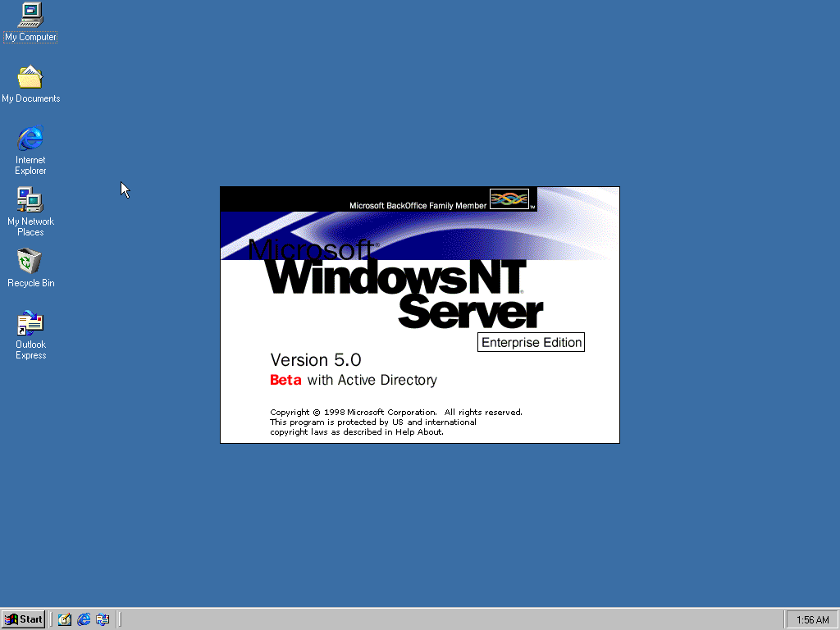Click Show Desktop in Quick Launch

[65, 619]
